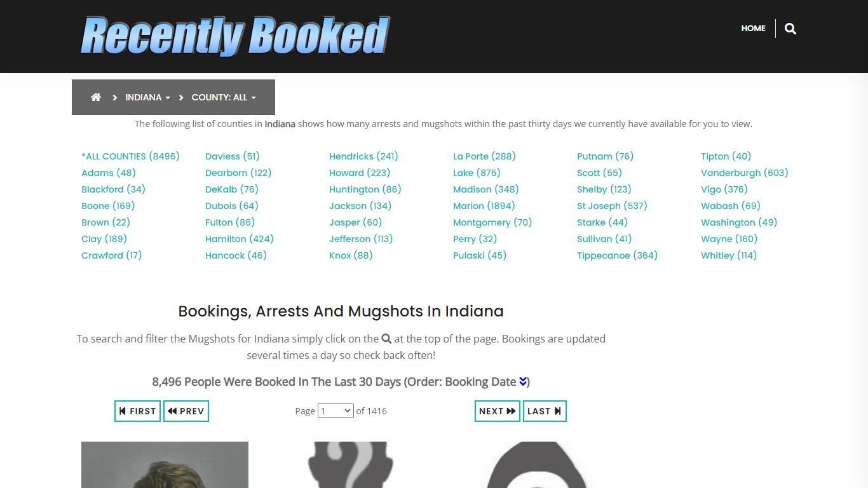Open the question-mark placeholder mugshot
The height and width of the screenshot is (488, 868).
coord(350,464)
